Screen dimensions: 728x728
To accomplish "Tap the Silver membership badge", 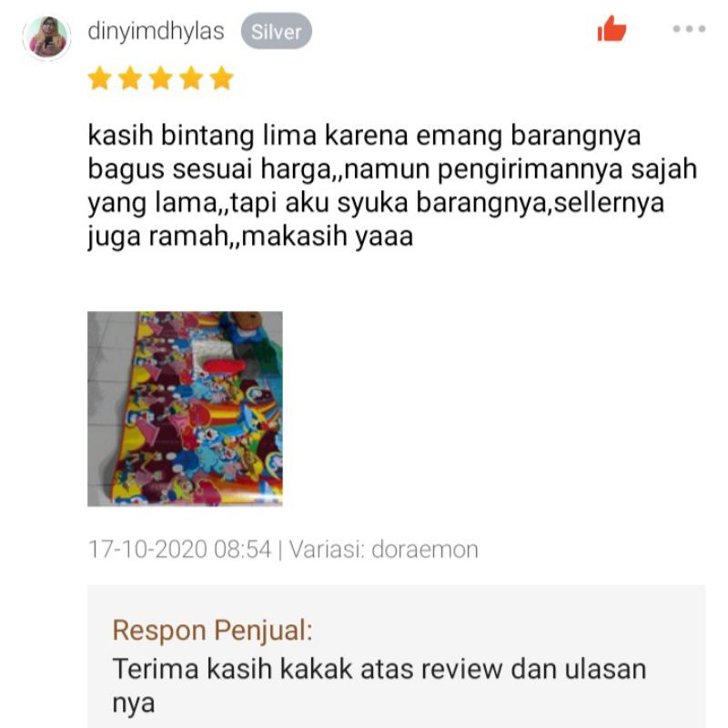I will click(x=277, y=31).
